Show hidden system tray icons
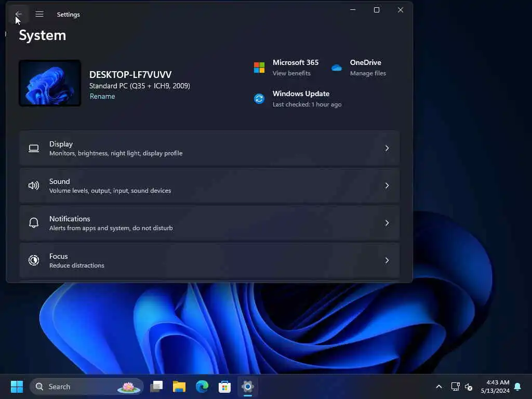The width and height of the screenshot is (532, 399). pos(438,387)
